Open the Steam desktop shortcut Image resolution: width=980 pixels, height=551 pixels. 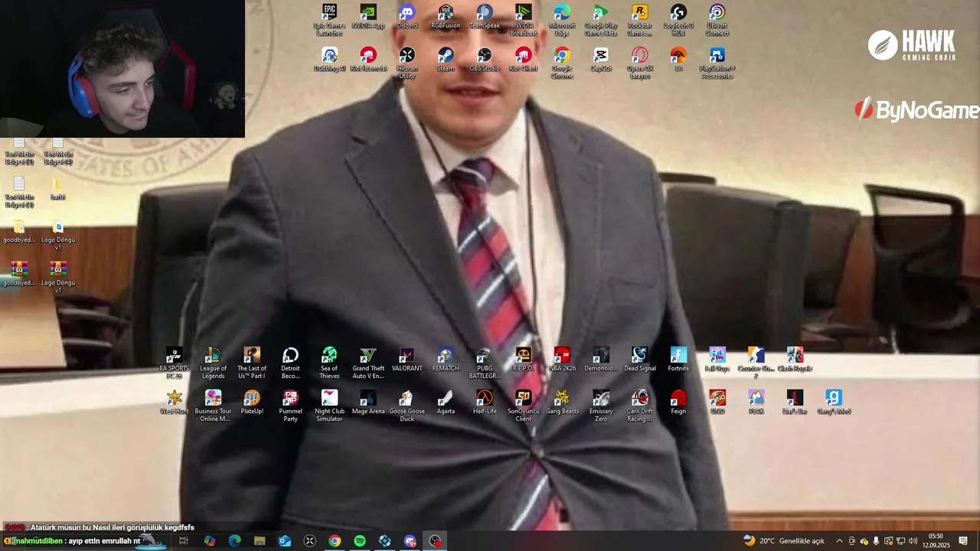click(446, 60)
